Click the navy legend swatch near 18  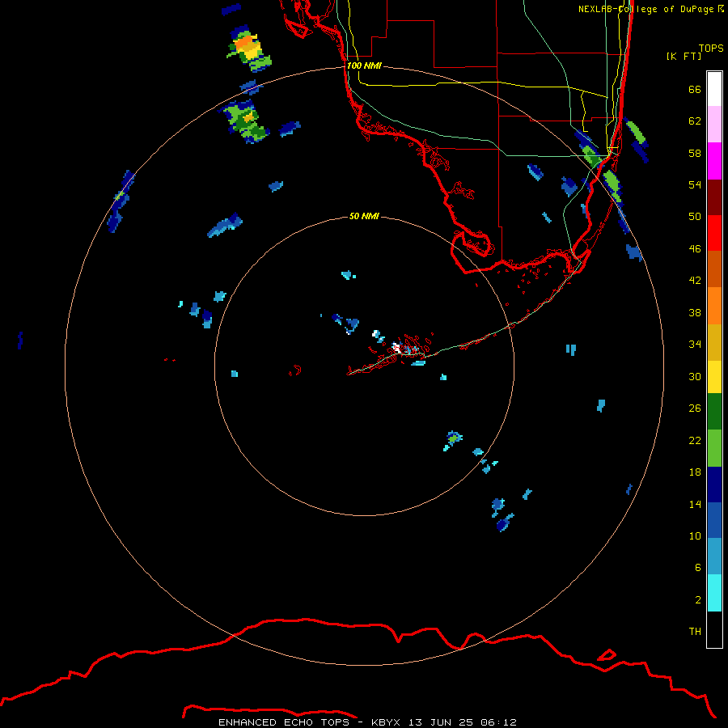pyautogui.click(x=714, y=485)
